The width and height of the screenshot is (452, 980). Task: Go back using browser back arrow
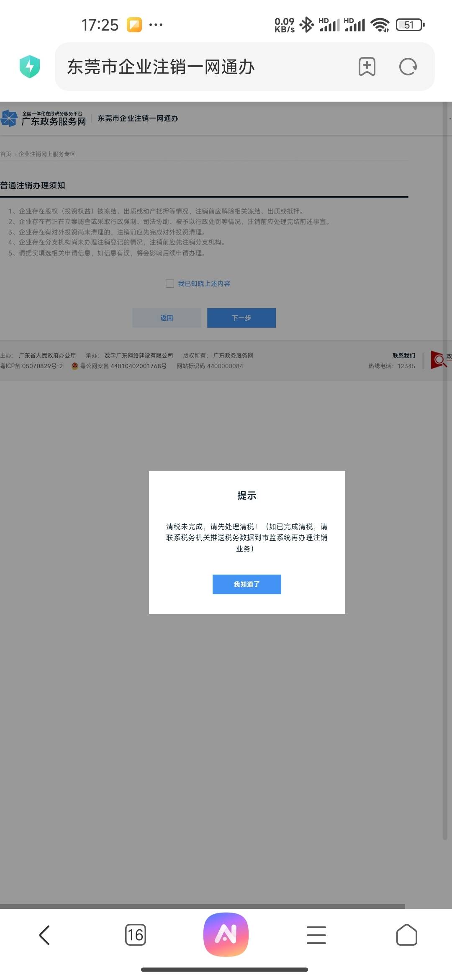coord(45,935)
